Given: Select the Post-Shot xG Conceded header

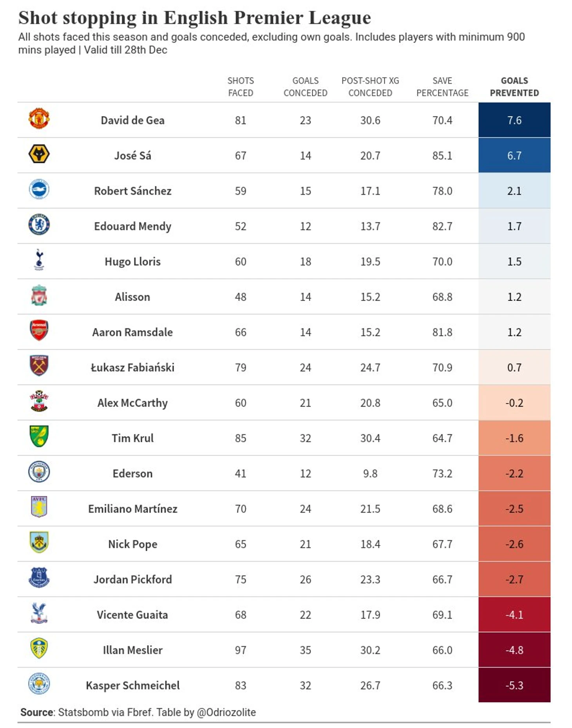Looking at the screenshot, I should (370, 87).
